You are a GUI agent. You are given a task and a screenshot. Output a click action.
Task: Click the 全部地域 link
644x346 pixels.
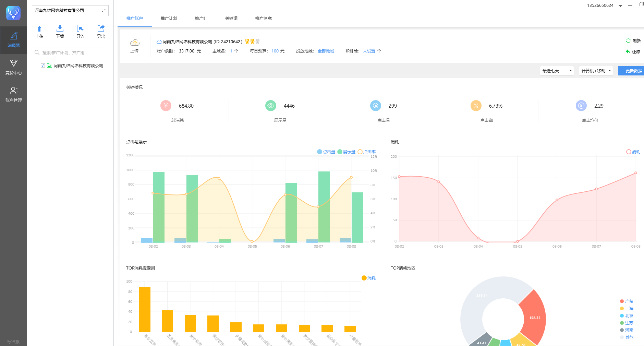point(326,51)
